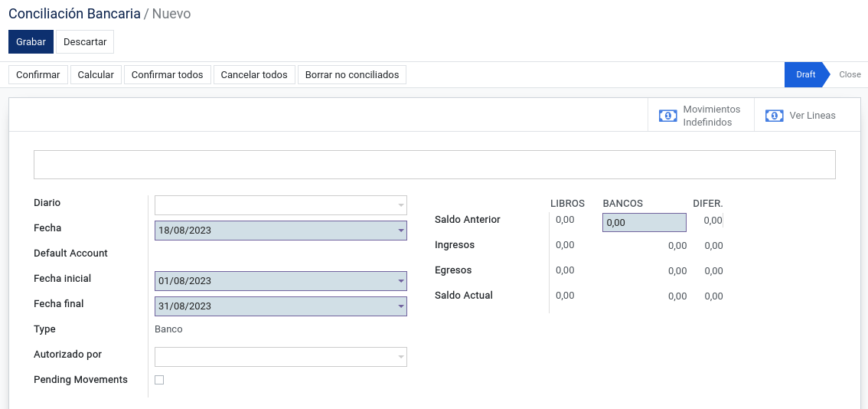Image resolution: width=868 pixels, height=409 pixels.
Task: Click the Confirmar button
Action: [x=38, y=74]
